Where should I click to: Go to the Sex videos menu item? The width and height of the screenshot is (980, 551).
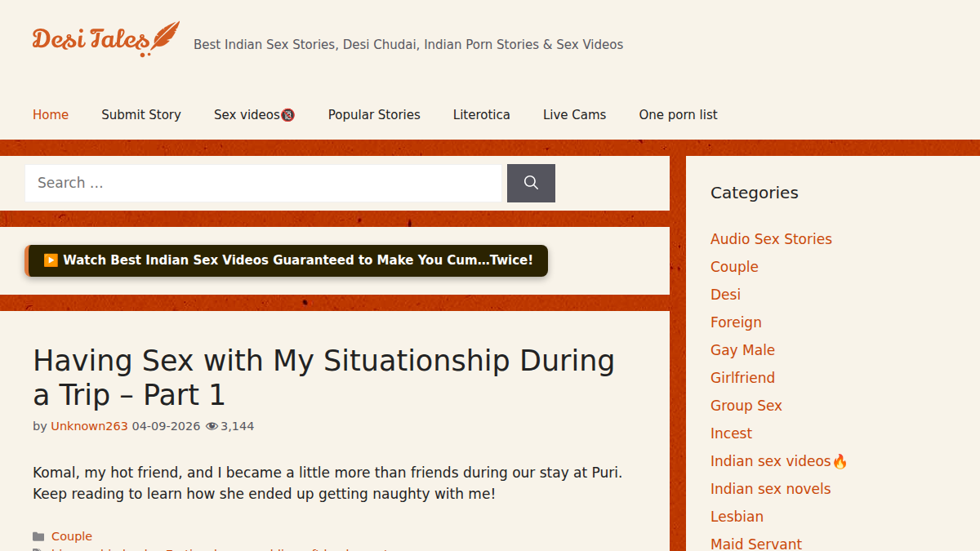coord(254,115)
